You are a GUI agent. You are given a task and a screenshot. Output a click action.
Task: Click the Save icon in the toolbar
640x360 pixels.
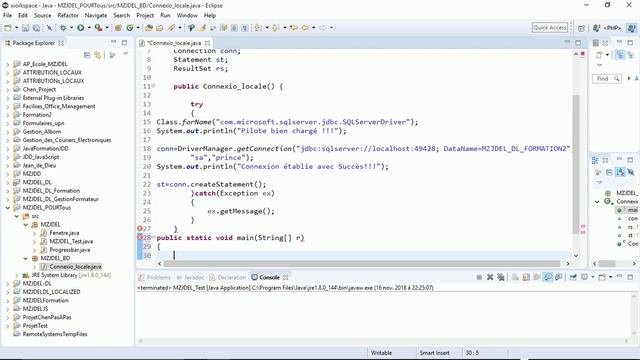25,28
